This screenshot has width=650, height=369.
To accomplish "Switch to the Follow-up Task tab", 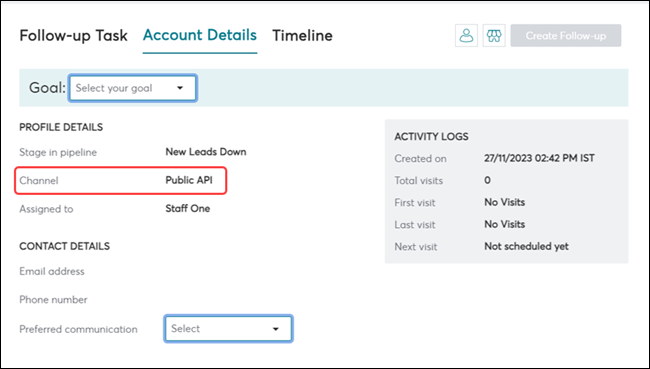I will click(x=73, y=36).
